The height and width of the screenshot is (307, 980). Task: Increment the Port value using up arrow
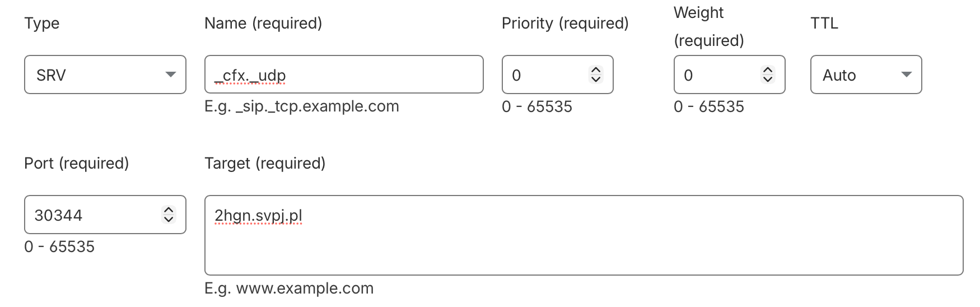pyautogui.click(x=169, y=210)
